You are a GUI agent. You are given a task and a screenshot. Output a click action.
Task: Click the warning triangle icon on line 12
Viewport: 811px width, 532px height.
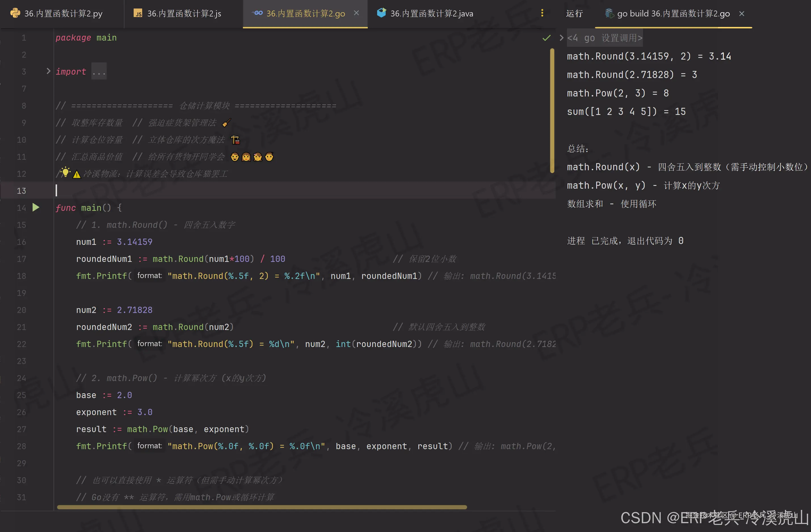pyautogui.click(x=77, y=174)
